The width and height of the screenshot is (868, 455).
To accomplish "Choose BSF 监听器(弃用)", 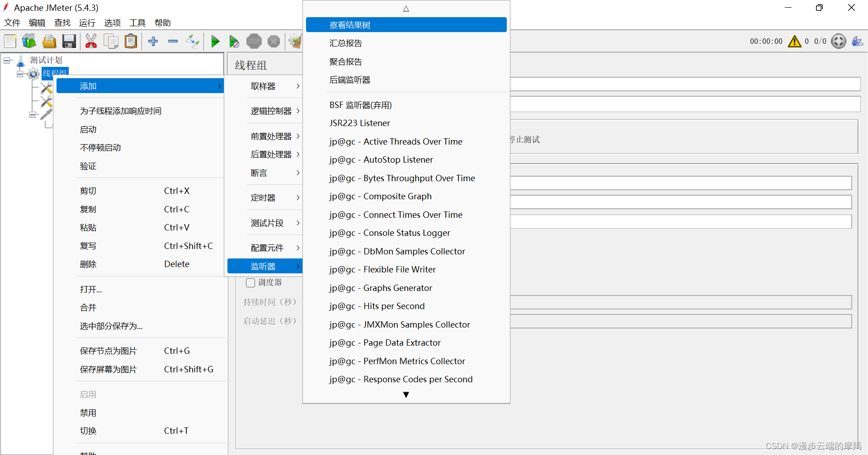I will click(x=406, y=105).
